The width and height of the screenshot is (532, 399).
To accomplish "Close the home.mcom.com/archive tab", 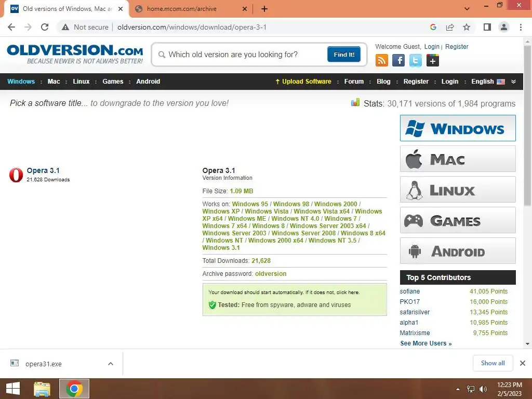I will point(244,9).
